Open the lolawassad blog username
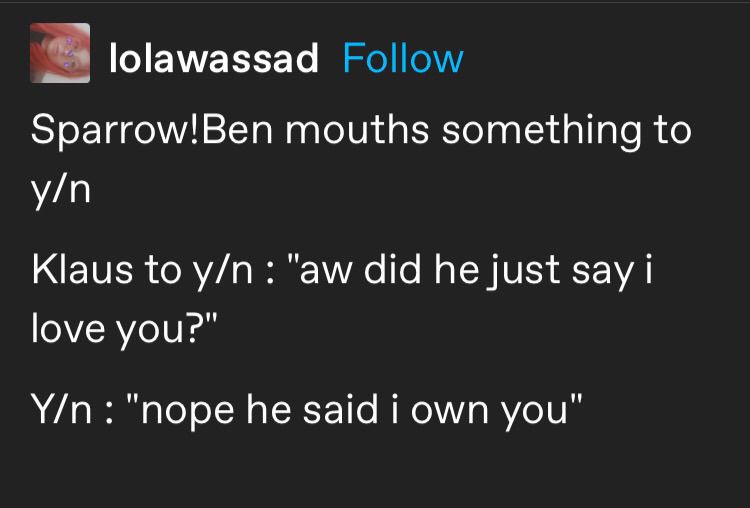The width and height of the screenshot is (750, 508). pos(214,59)
